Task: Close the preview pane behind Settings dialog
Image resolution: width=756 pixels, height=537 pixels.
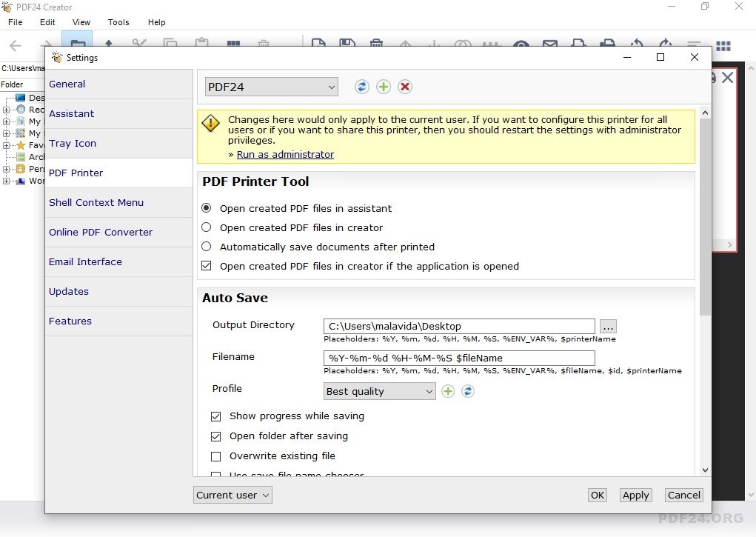Action: point(728,78)
